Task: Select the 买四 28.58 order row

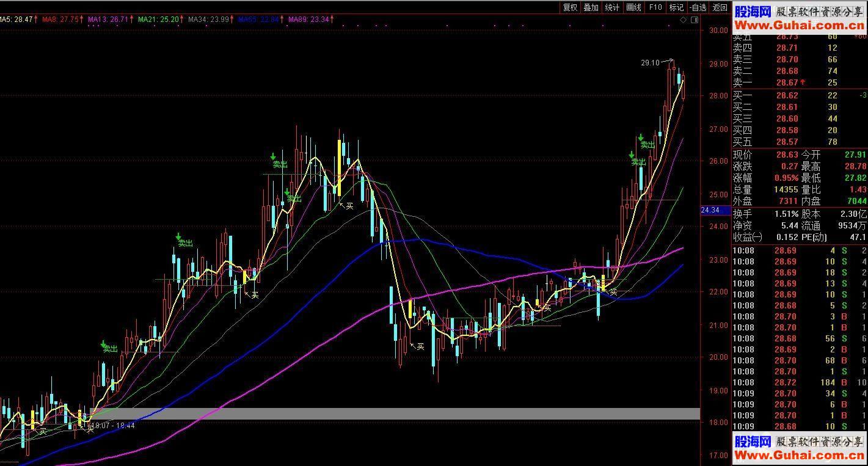Action: [800, 130]
